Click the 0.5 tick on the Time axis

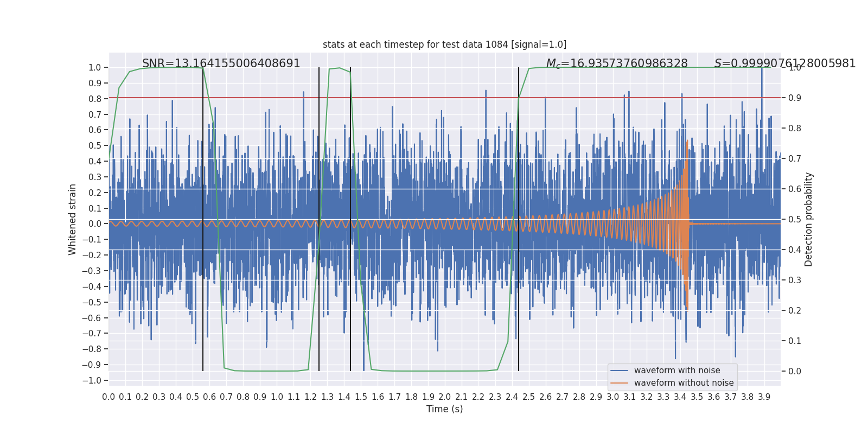point(193,397)
